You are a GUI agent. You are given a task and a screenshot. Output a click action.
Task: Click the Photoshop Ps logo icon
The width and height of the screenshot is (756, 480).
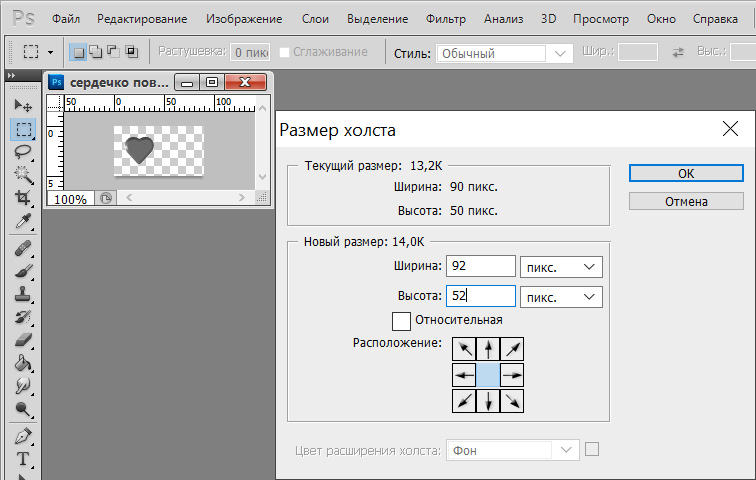click(23, 18)
